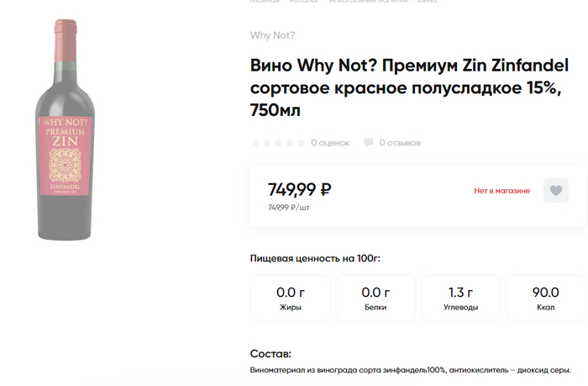Click the fifth rating star

[x=300, y=143]
